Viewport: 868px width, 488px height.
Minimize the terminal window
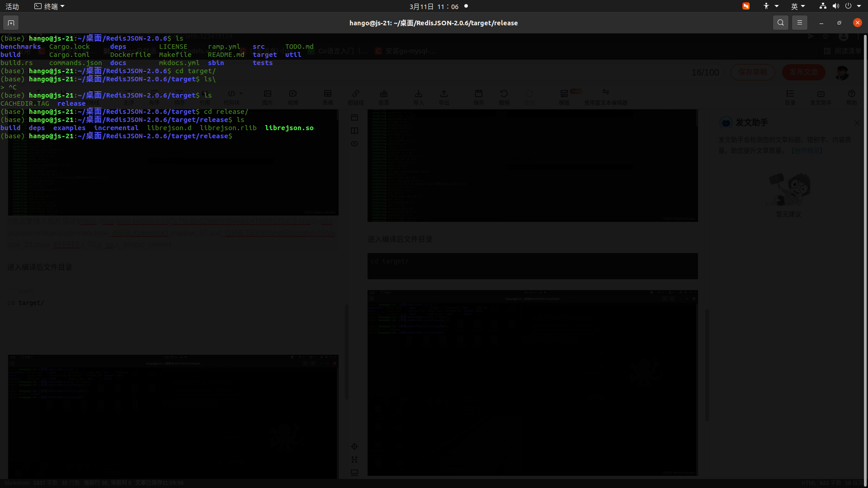point(821,23)
